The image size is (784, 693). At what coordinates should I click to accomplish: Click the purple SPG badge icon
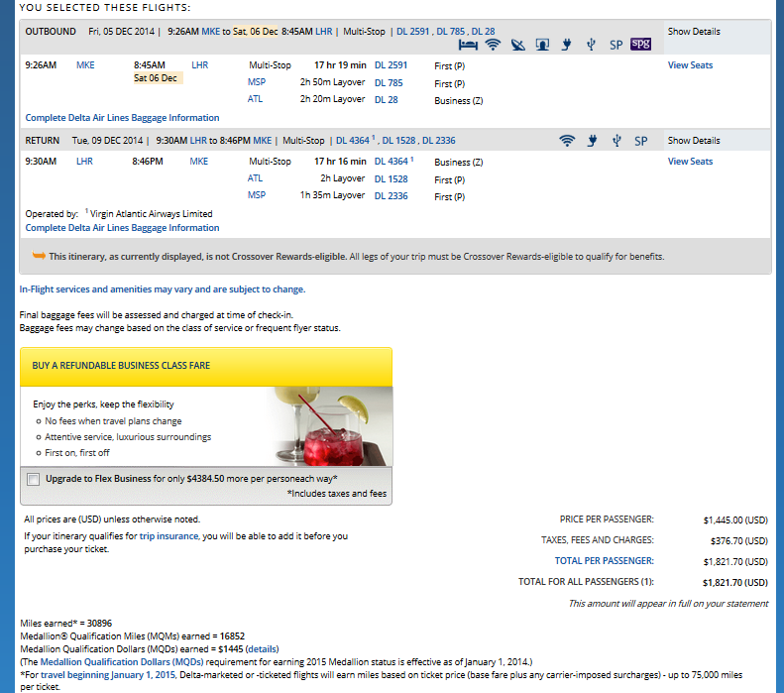point(640,45)
